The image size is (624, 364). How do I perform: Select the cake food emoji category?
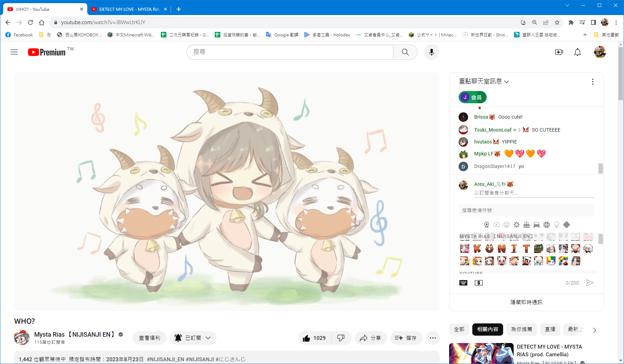(527, 225)
